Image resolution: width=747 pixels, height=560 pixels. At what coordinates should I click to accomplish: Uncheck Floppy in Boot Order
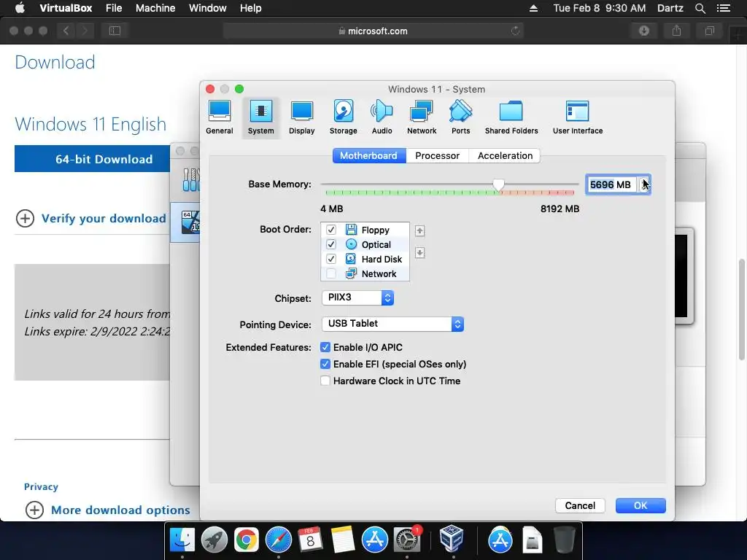[331, 230]
